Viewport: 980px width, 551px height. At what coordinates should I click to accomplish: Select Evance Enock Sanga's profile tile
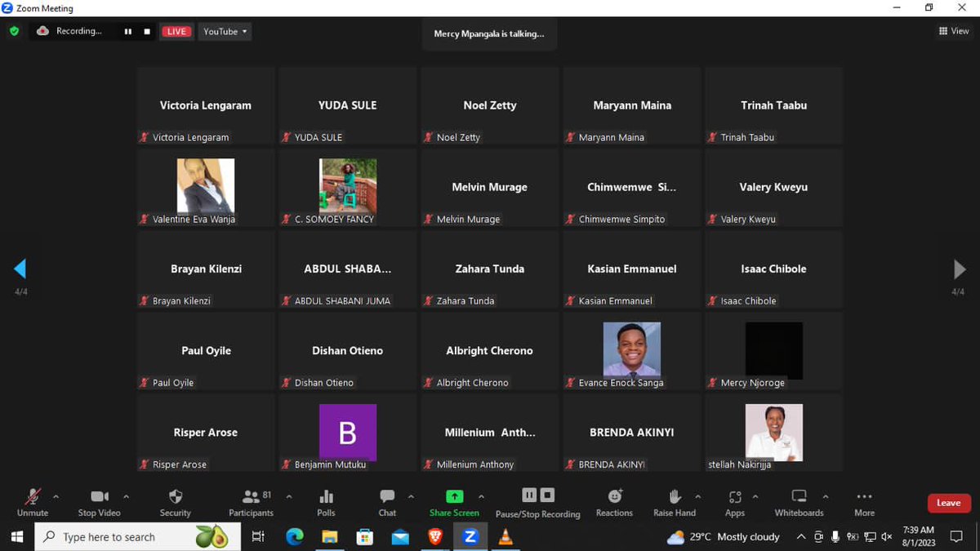[x=632, y=350]
